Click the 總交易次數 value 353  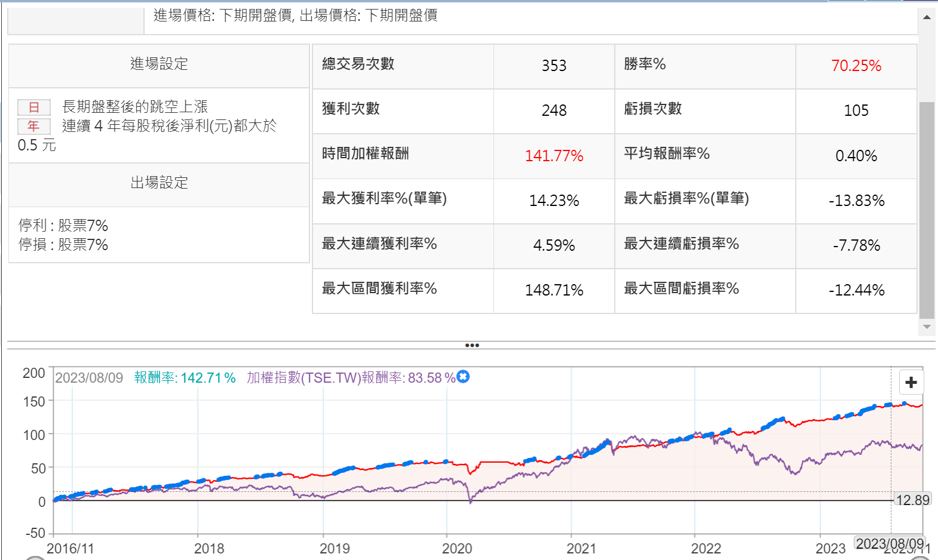point(554,66)
